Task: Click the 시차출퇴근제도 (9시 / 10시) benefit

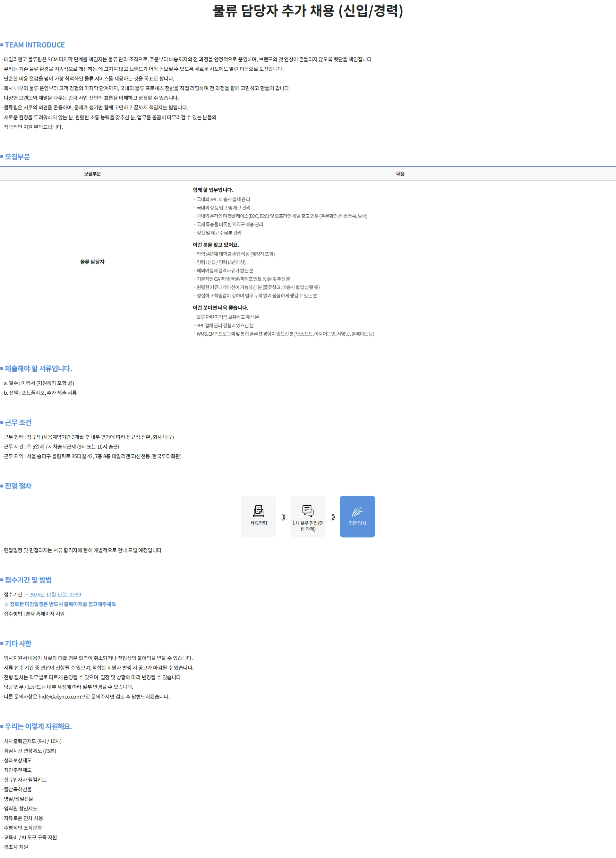Action: (x=32, y=741)
